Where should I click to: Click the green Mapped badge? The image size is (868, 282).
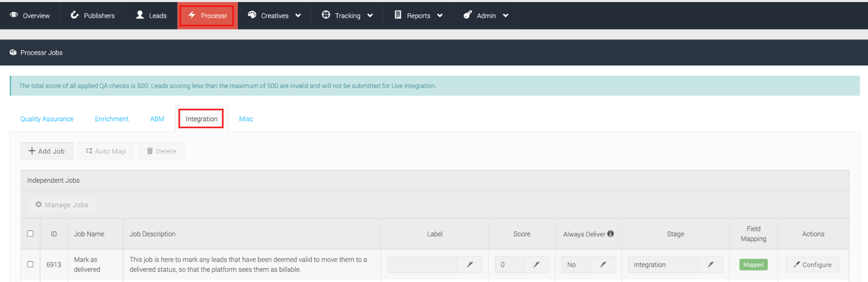753,265
